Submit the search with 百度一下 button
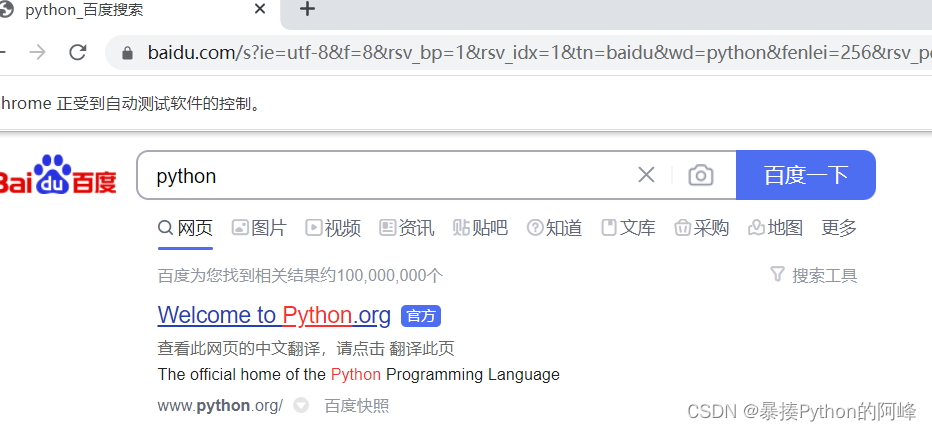This screenshot has height=431, width=932. coord(805,175)
